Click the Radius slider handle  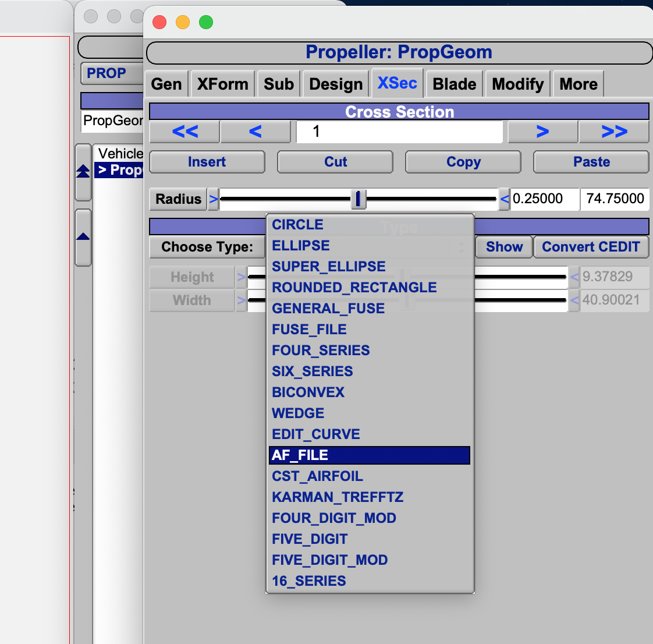(x=358, y=199)
